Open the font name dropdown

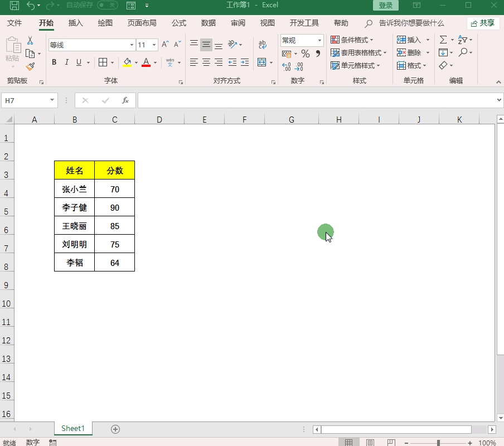(x=132, y=45)
